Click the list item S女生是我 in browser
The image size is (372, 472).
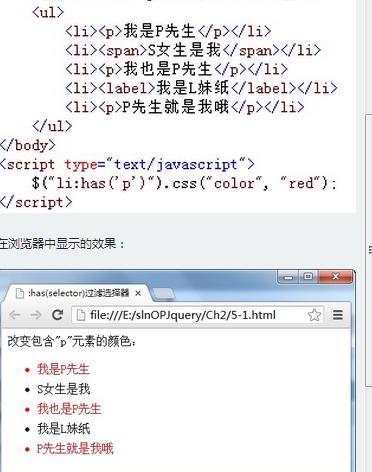[x=63, y=389]
